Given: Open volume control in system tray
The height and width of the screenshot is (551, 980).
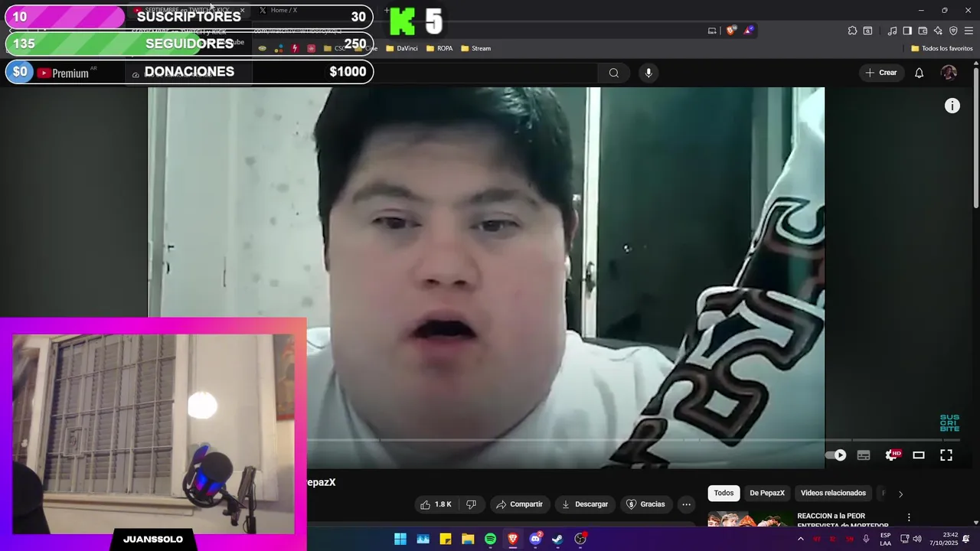Looking at the screenshot, I should click(917, 539).
